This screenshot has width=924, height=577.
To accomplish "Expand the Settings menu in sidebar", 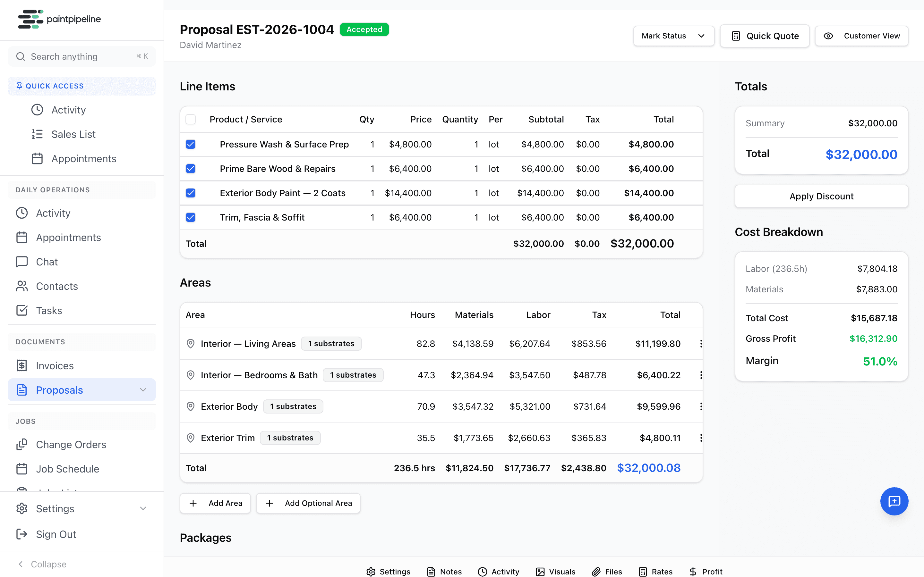I will [x=143, y=508].
